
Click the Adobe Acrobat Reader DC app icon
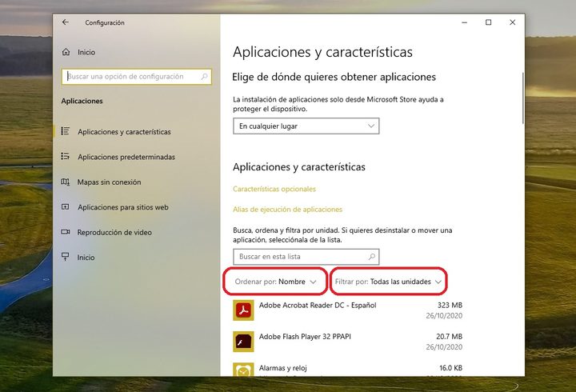pyautogui.click(x=243, y=310)
